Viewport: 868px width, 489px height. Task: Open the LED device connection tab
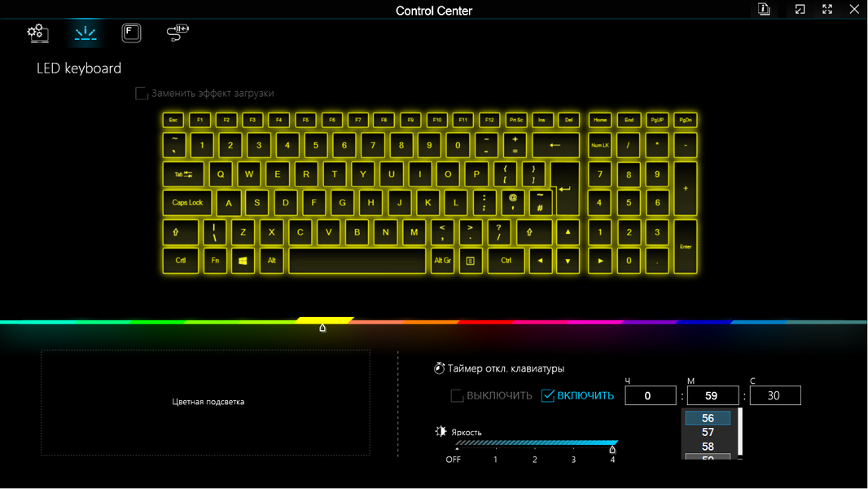(x=178, y=33)
